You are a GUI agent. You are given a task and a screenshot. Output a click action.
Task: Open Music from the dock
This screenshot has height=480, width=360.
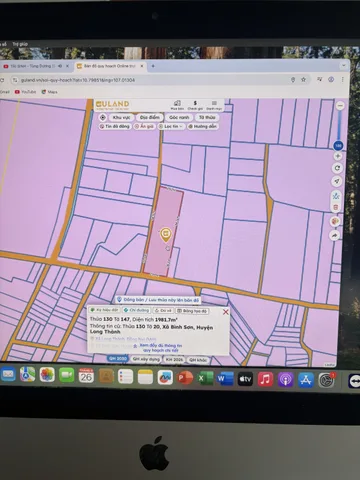265,380
